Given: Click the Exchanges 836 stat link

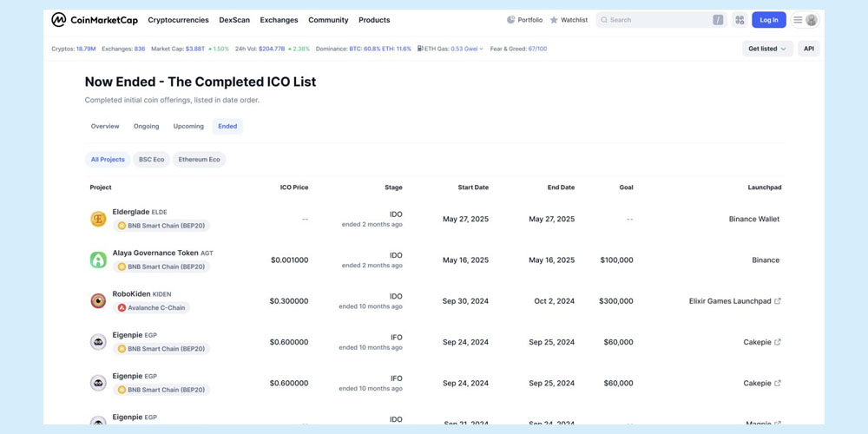Looking at the screenshot, I should 140,49.
